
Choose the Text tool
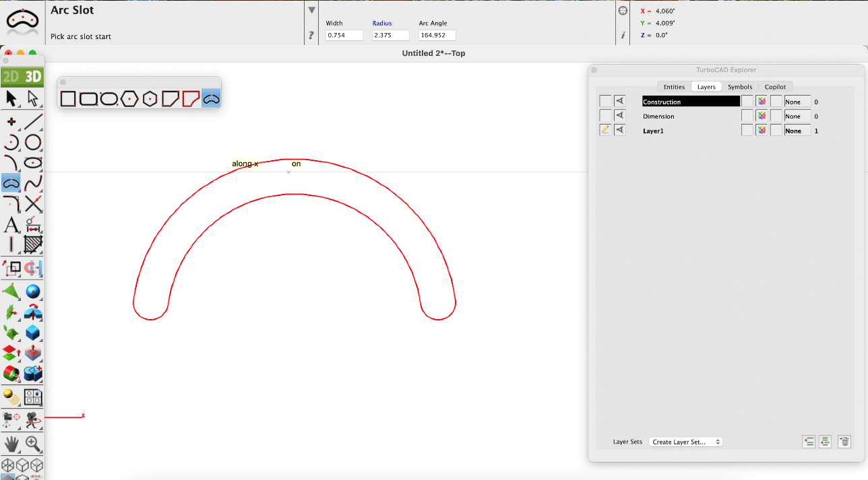tap(11, 224)
